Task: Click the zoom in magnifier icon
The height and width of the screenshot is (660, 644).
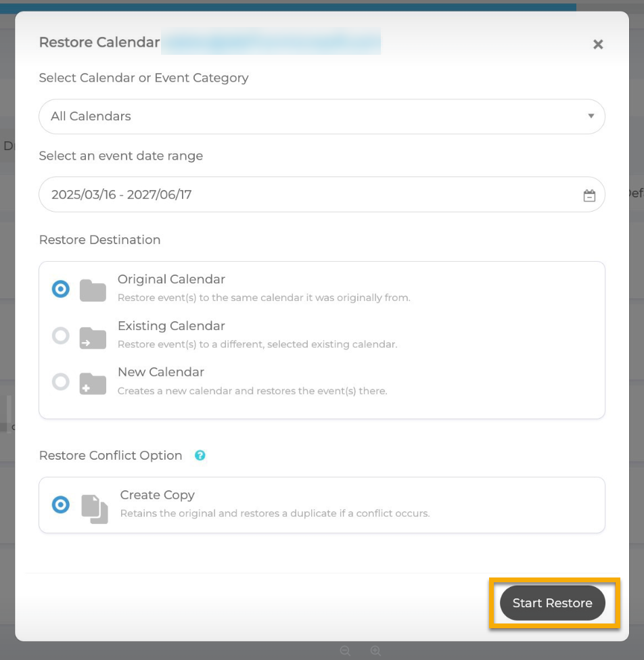Action: coord(375,651)
